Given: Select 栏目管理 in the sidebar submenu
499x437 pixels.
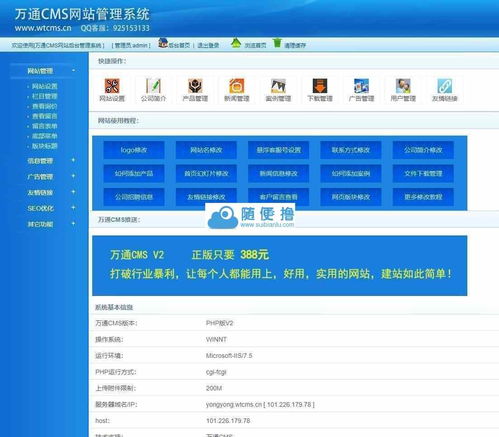Looking at the screenshot, I should [x=45, y=96].
